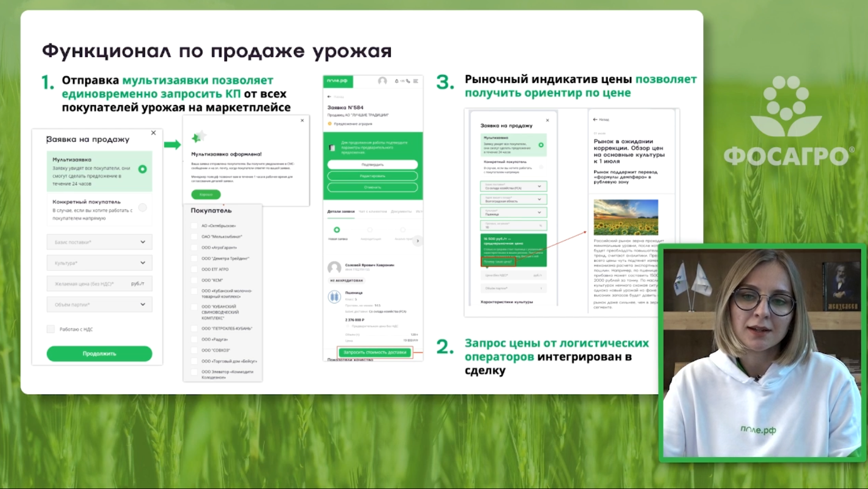The height and width of the screenshot is (489, 868).
Task: Check ООО «Торговый дом «Бейсуг»
Action: coord(194,361)
